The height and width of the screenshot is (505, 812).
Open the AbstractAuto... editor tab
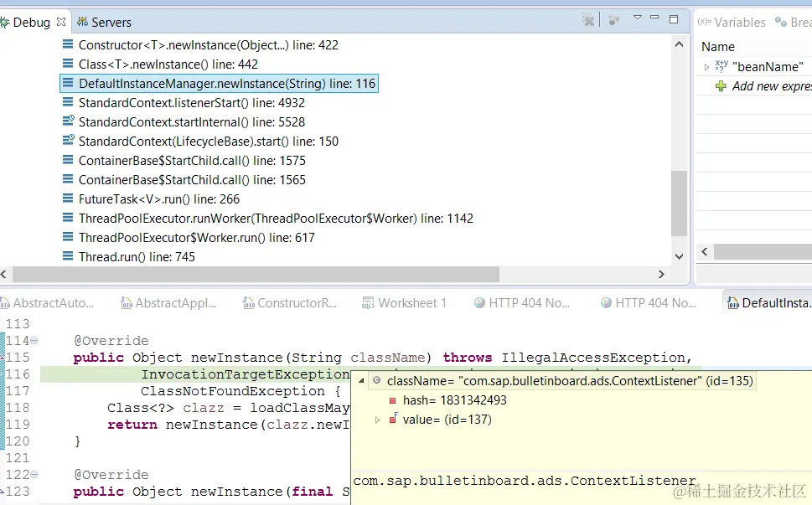(47, 303)
